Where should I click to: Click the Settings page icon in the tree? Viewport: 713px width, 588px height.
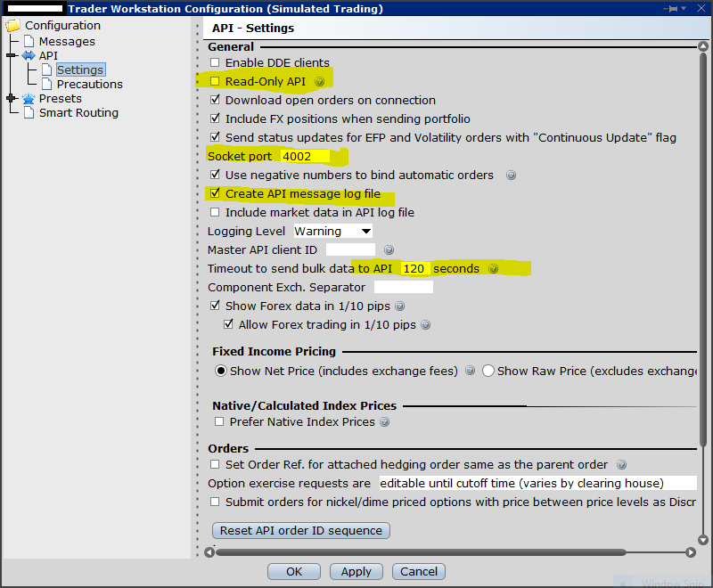coord(47,69)
